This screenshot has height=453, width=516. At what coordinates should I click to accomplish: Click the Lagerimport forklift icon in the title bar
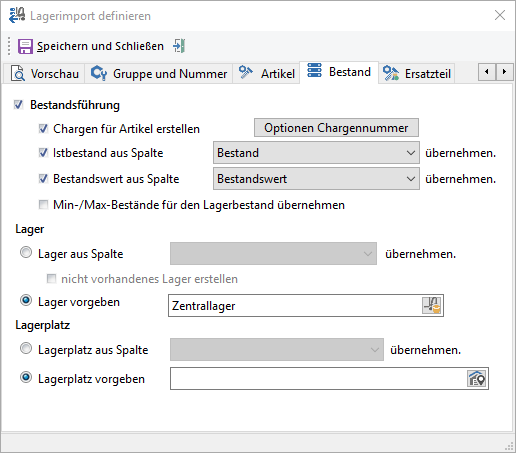17,15
